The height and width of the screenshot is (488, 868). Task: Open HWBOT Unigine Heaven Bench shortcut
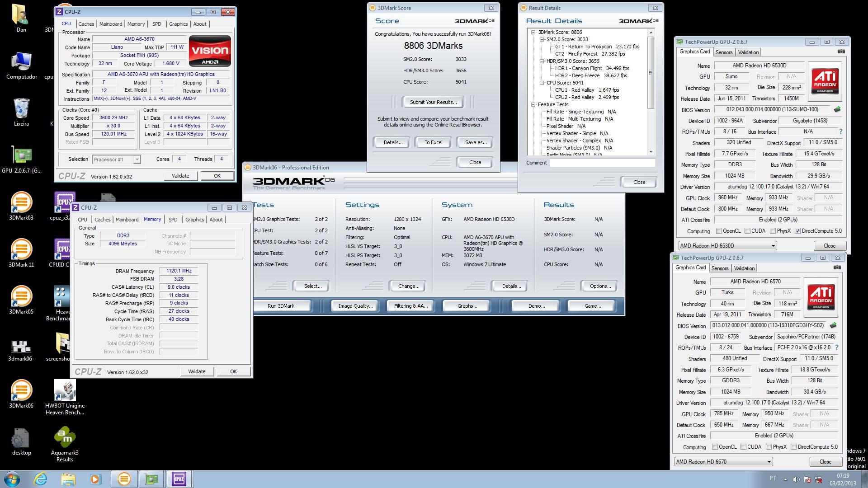click(x=65, y=397)
